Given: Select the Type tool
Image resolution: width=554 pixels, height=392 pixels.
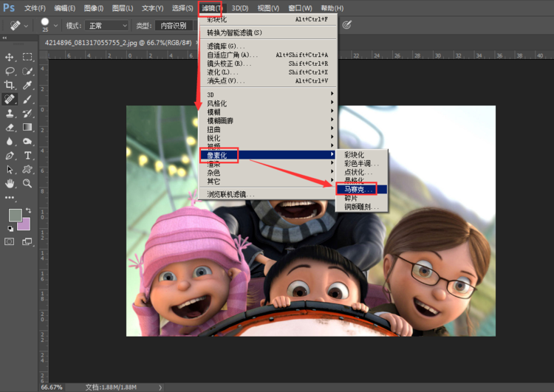Looking at the screenshot, I should [x=27, y=155].
